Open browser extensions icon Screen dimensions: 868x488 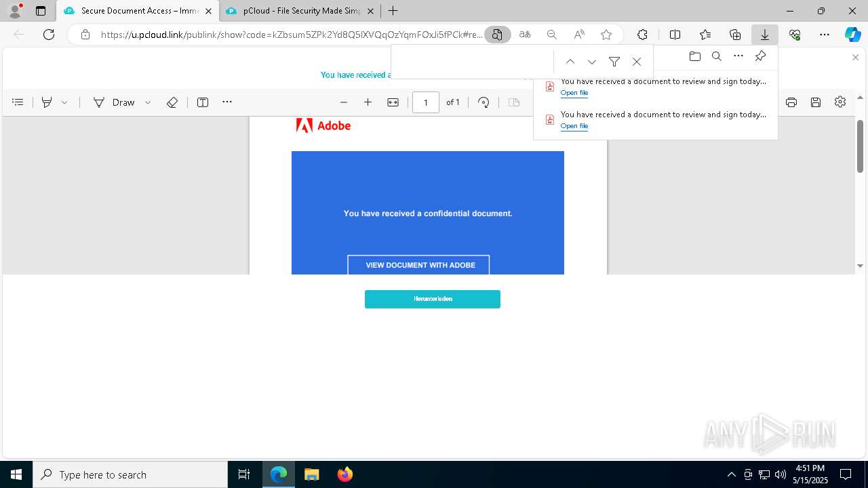642,35
